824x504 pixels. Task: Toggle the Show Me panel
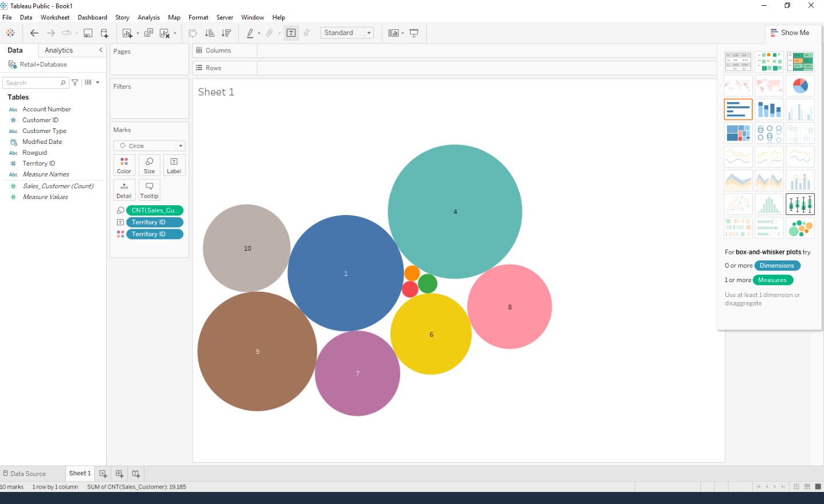point(790,33)
